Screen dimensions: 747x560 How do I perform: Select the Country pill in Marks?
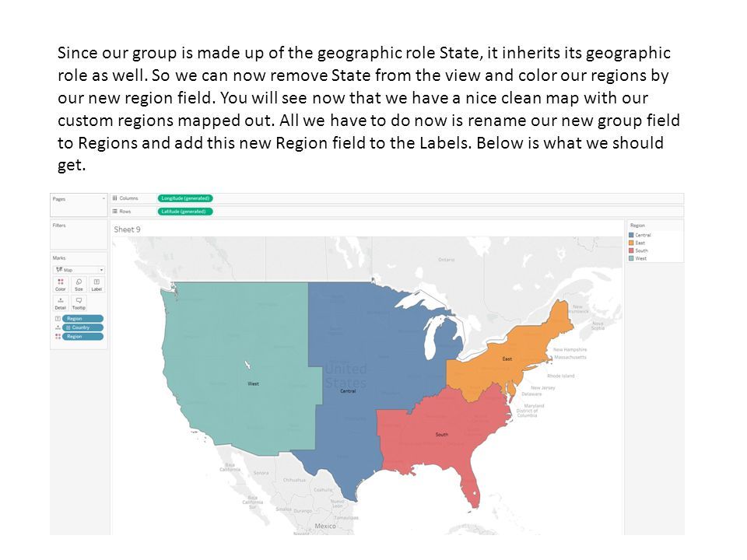pos(82,327)
